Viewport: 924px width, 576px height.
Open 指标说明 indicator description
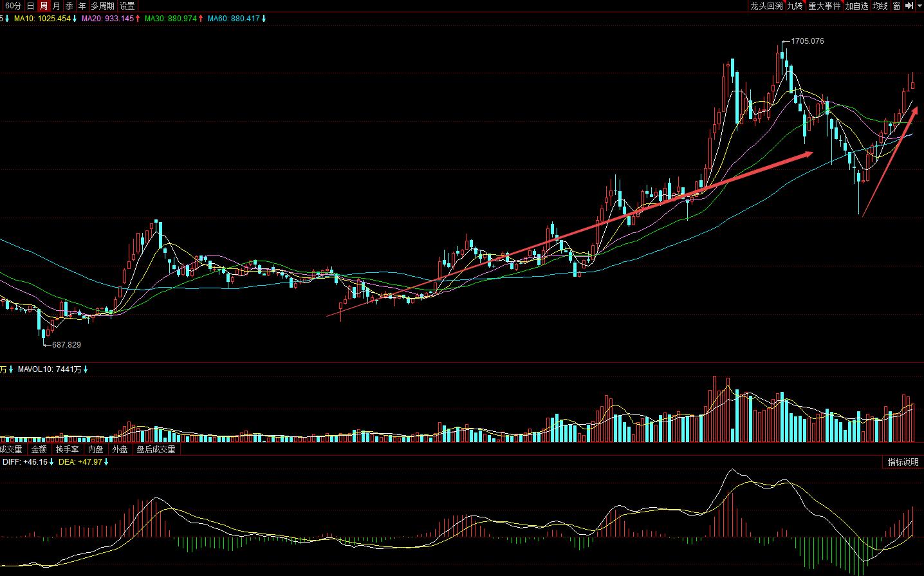[903, 462]
